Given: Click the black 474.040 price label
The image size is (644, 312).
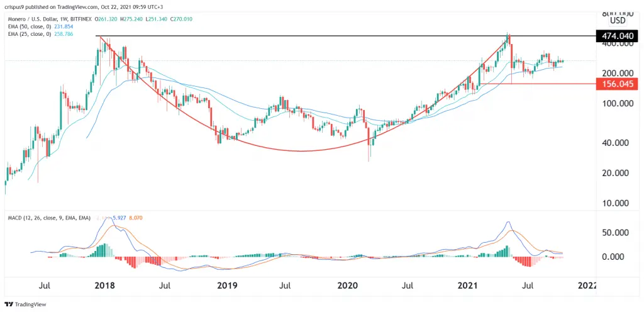Looking at the screenshot, I should click(618, 36).
